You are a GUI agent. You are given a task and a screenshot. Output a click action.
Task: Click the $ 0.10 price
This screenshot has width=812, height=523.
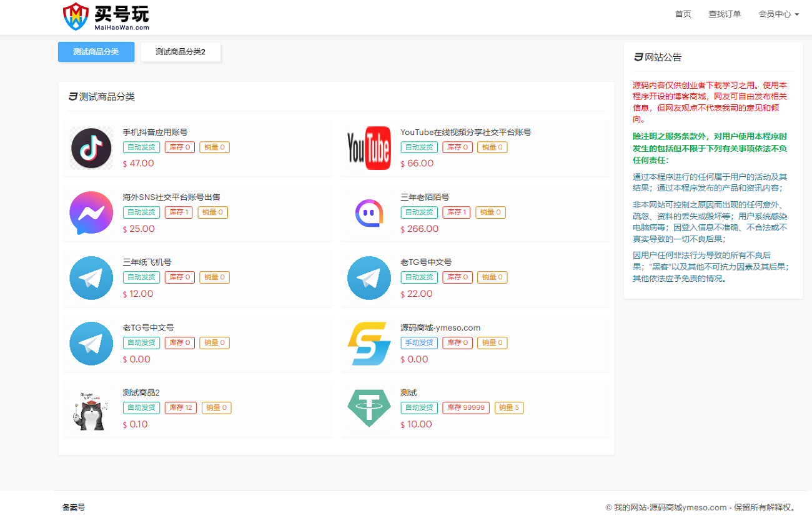pyautogui.click(x=136, y=425)
